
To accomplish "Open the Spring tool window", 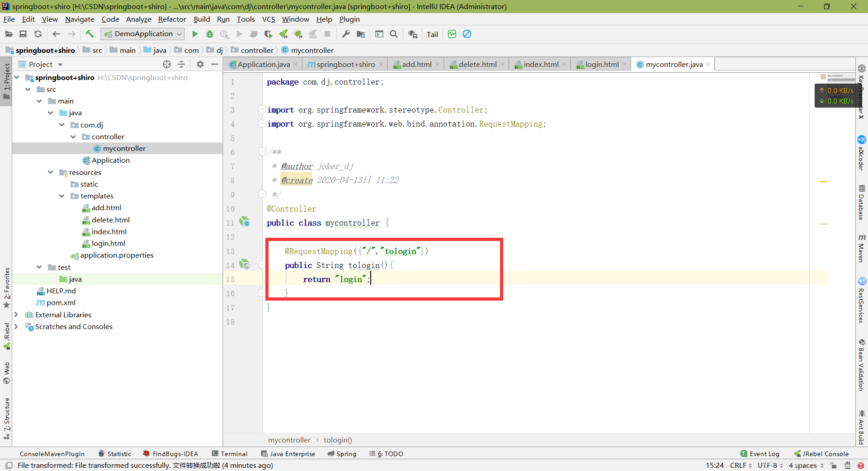I will click(x=342, y=454).
